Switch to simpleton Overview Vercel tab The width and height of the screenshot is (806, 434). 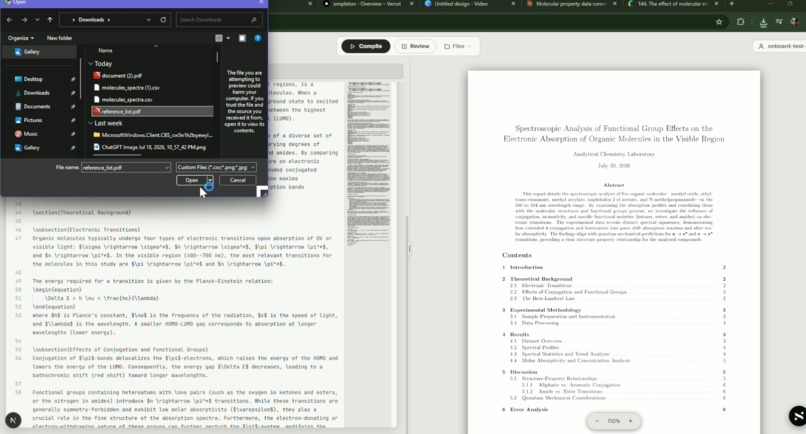(x=367, y=4)
